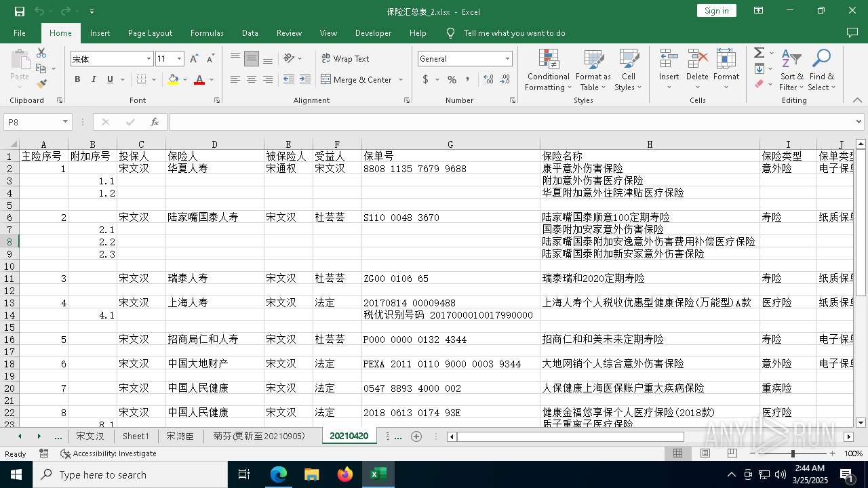Toggle Align Right horizontal alignment
Viewport: 868px width, 488px height.
coord(268,79)
